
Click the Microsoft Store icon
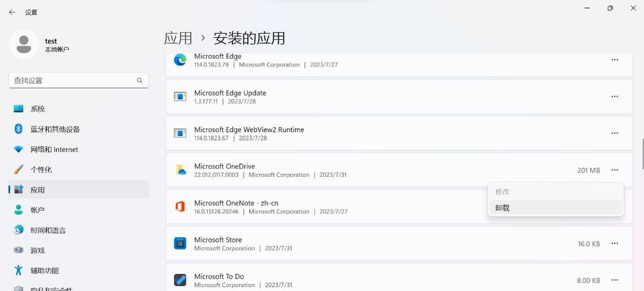(x=180, y=243)
